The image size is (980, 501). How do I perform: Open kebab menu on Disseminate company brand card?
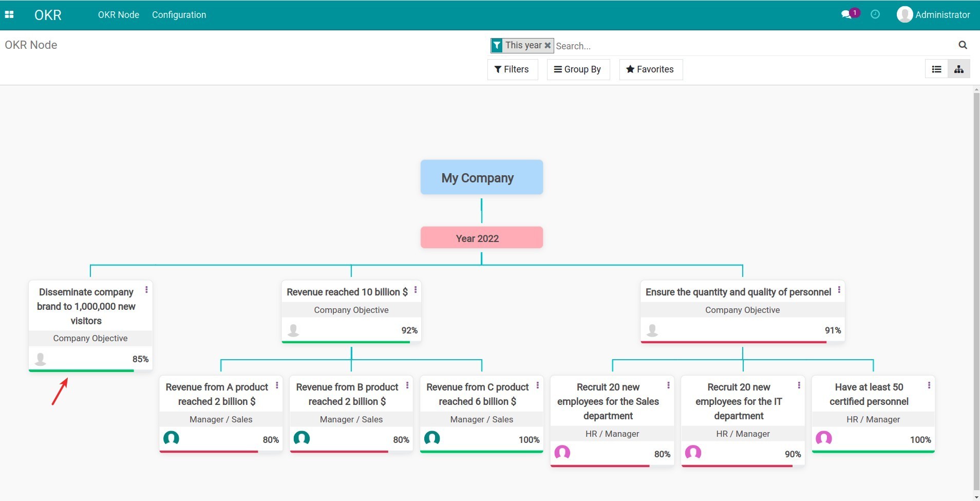(x=146, y=289)
